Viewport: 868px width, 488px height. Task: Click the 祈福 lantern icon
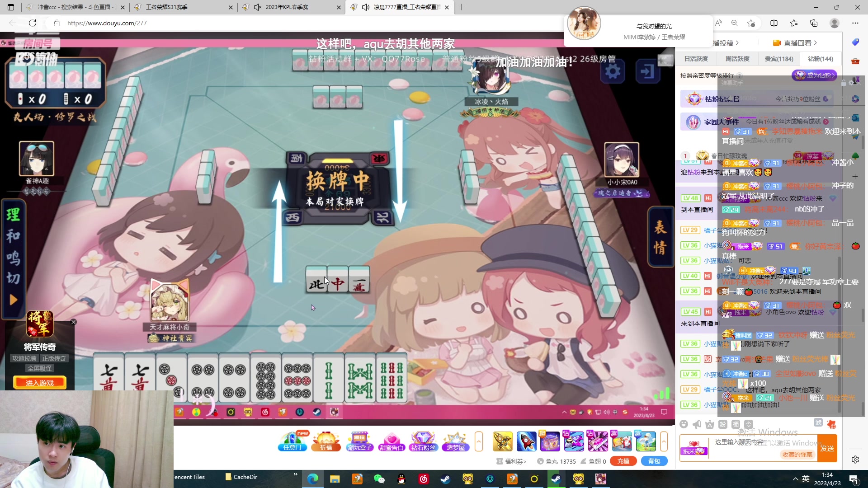(326, 441)
